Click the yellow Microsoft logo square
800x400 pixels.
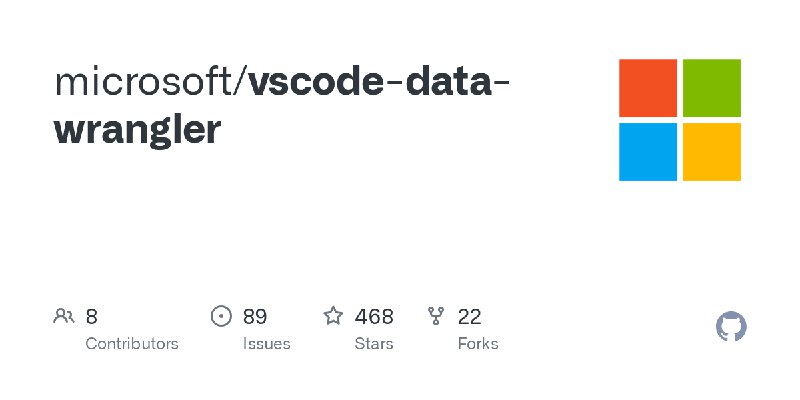[x=712, y=152]
